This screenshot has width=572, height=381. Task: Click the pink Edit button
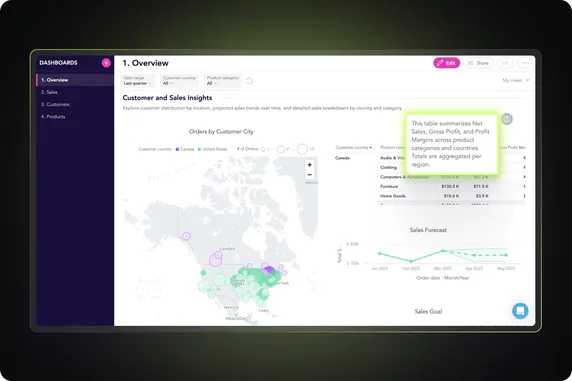pyautogui.click(x=447, y=63)
